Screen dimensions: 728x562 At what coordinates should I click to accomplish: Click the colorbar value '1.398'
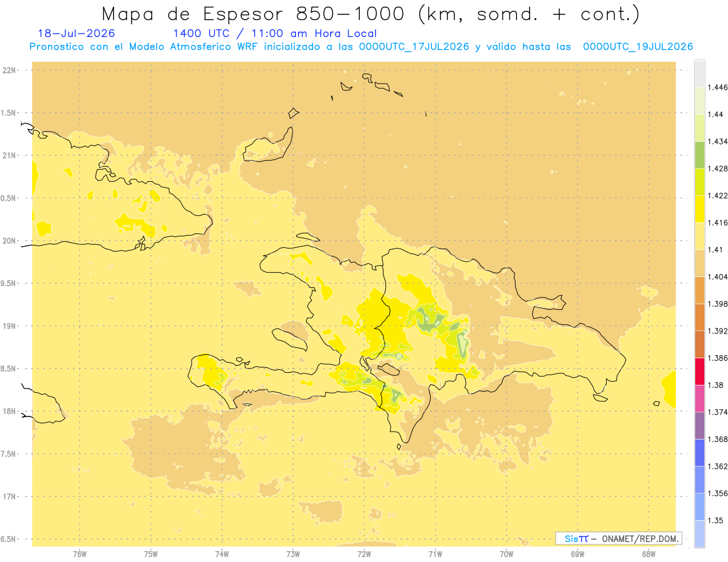tap(718, 304)
